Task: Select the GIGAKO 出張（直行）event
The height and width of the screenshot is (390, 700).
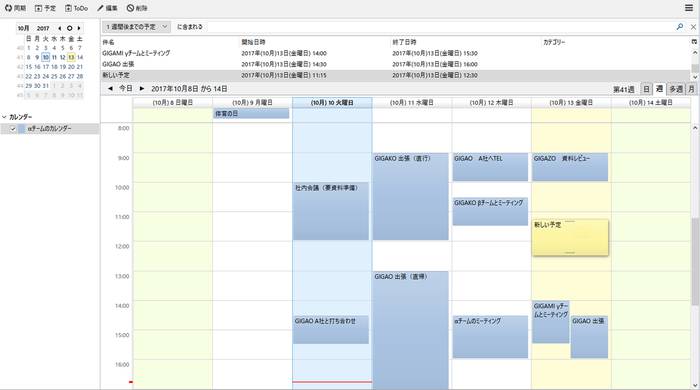Action: tap(411, 196)
